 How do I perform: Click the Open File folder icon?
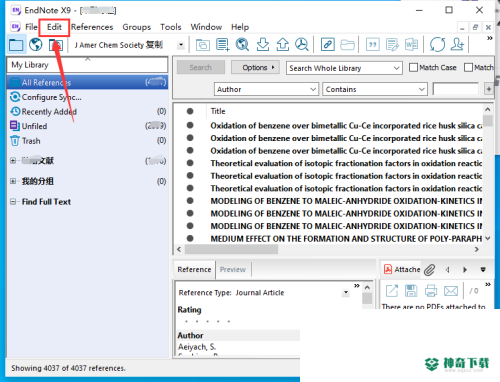coord(347,44)
